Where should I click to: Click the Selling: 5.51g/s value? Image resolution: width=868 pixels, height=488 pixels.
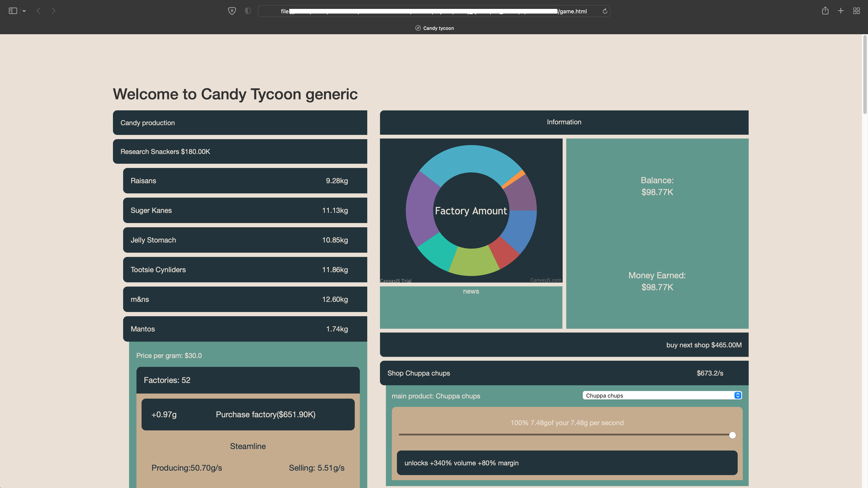[x=316, y=468]
